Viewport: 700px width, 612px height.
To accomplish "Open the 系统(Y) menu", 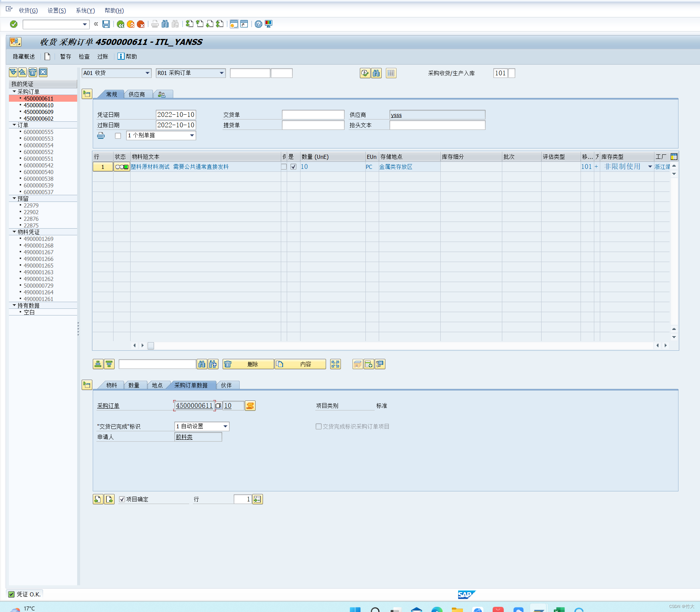I will 85,10.
